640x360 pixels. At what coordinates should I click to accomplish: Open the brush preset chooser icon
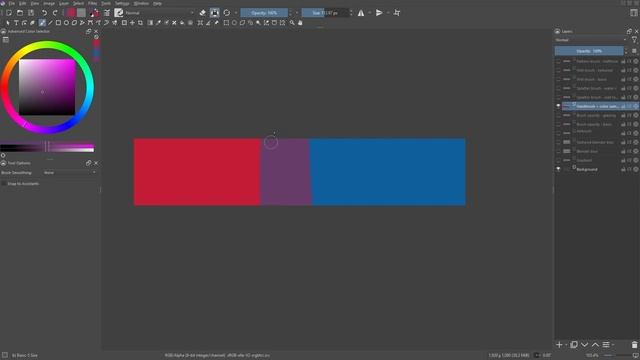click(119, 13)
